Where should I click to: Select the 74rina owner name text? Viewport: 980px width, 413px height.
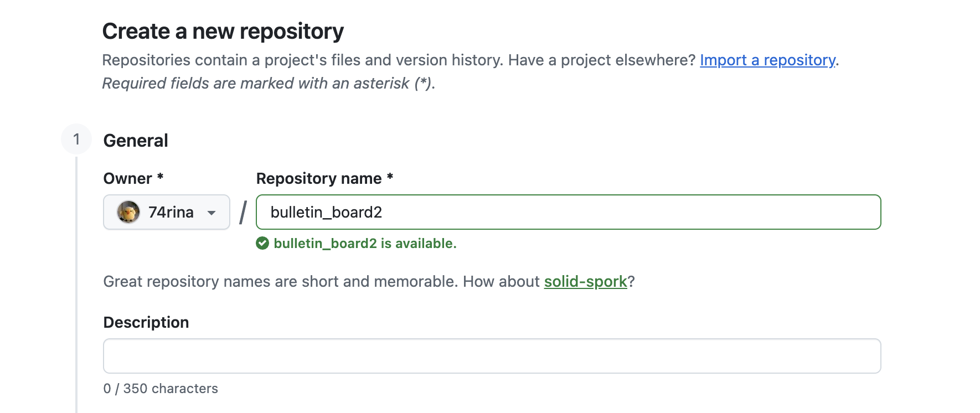click(171, 213)
